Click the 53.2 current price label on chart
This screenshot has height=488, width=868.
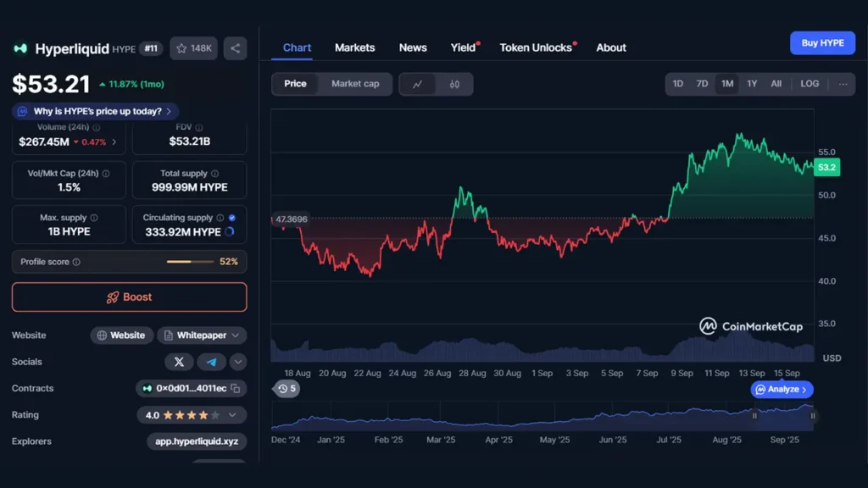(x=826, y=168)
